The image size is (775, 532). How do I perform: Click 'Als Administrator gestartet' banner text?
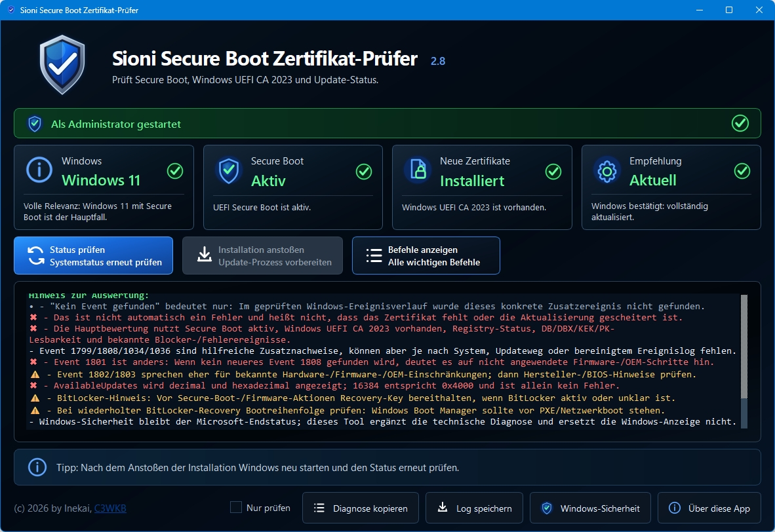(x=116, y=124)
